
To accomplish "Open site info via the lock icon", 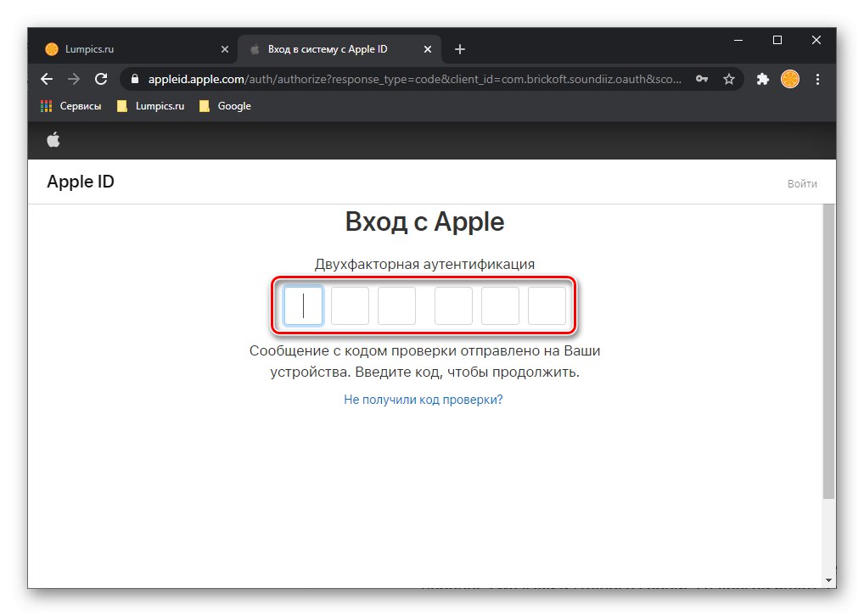I will 134,80.
